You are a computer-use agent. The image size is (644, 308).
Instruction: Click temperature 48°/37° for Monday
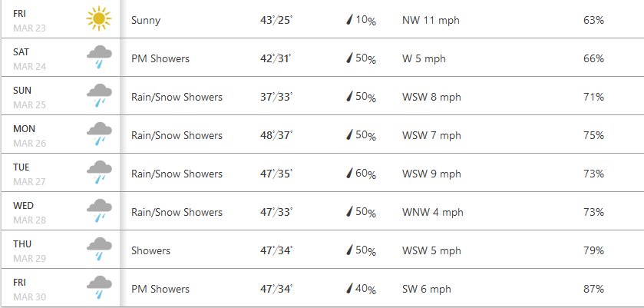click(x=276, y=135)
